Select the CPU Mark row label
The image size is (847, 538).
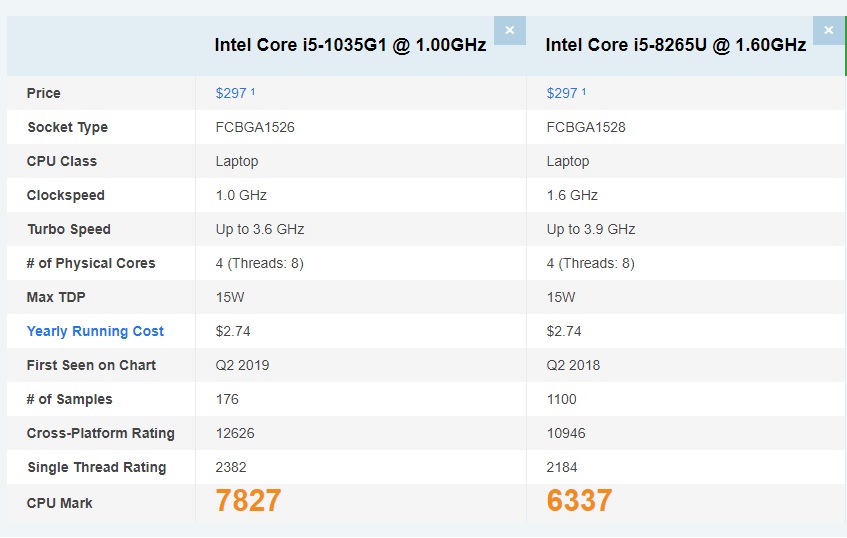point(59,503)
